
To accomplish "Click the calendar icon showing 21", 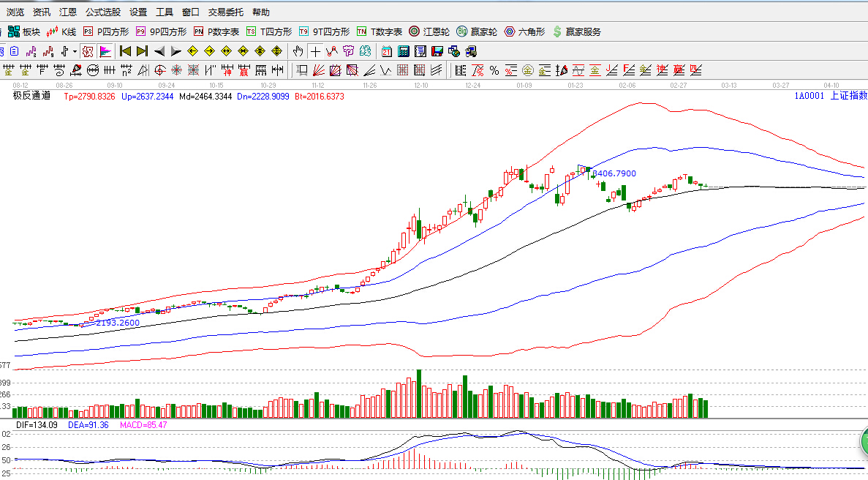I will [386, 51].
